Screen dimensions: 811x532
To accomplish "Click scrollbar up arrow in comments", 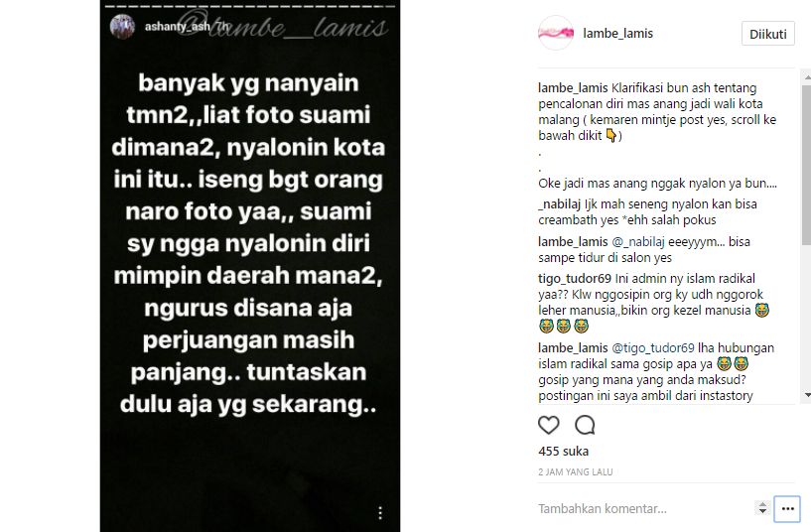I will [x=806, y=76].
